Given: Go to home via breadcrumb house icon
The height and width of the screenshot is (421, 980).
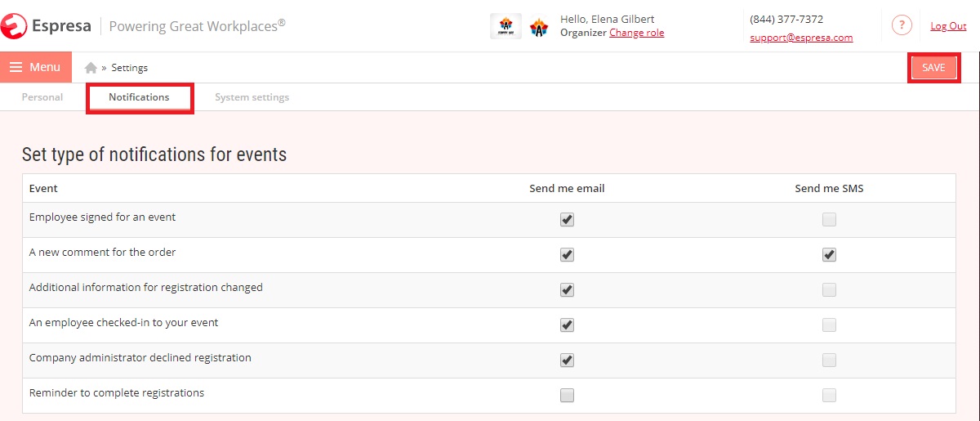Looking at the screenshot, I should pos(91,68).
